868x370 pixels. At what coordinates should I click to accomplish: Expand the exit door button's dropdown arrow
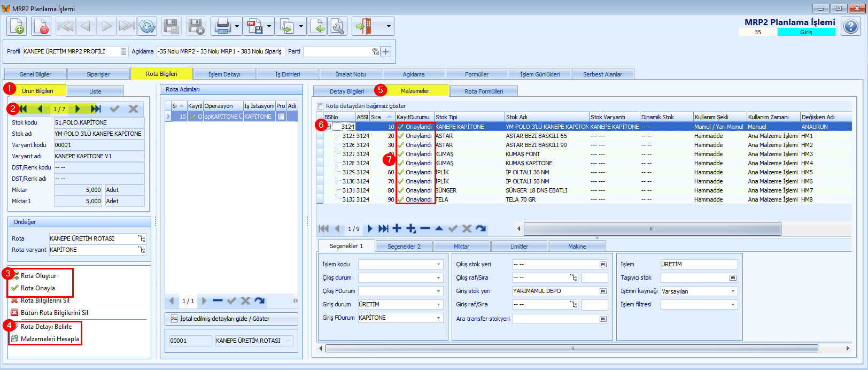pos(389,26)
